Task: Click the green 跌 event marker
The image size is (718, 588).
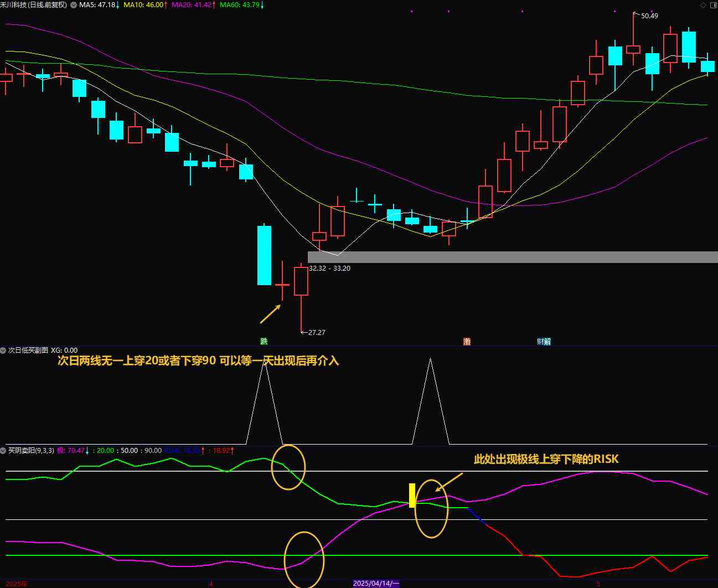Action: 264,341
